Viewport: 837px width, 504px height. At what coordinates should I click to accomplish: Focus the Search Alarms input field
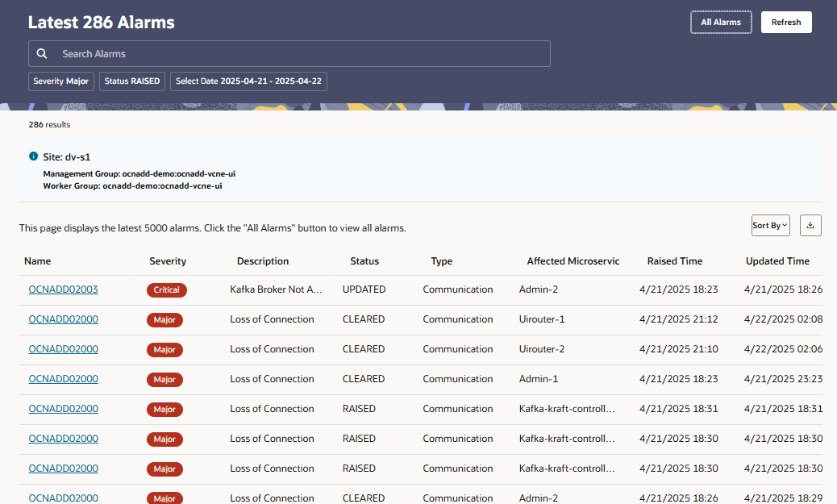(x=289, y=53)
